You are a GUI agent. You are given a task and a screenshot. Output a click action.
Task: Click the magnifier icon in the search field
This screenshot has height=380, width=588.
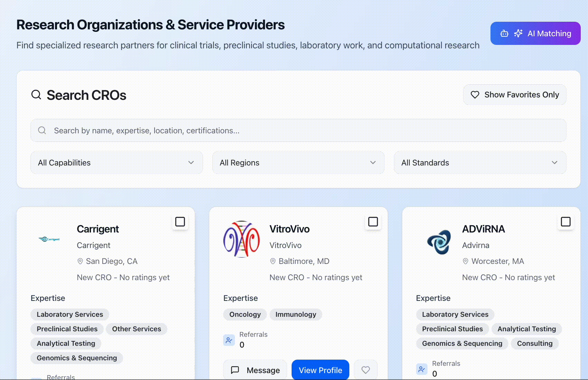tap(42, 131)
